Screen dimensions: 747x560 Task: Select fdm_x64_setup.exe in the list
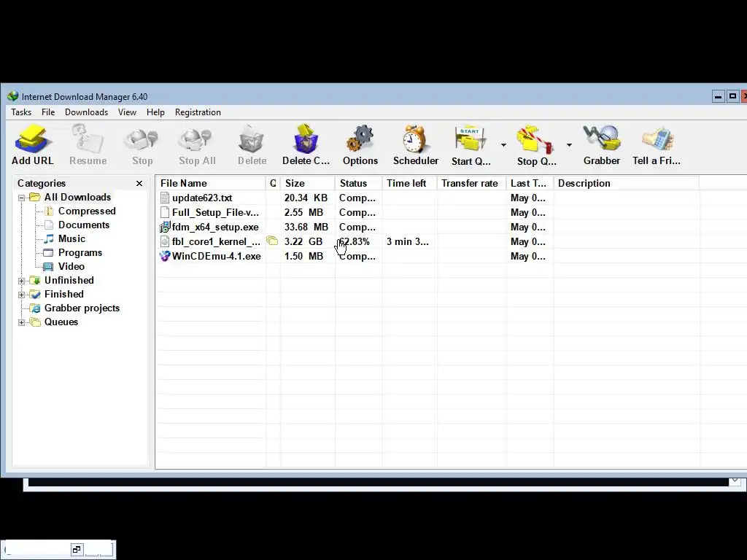215,227
